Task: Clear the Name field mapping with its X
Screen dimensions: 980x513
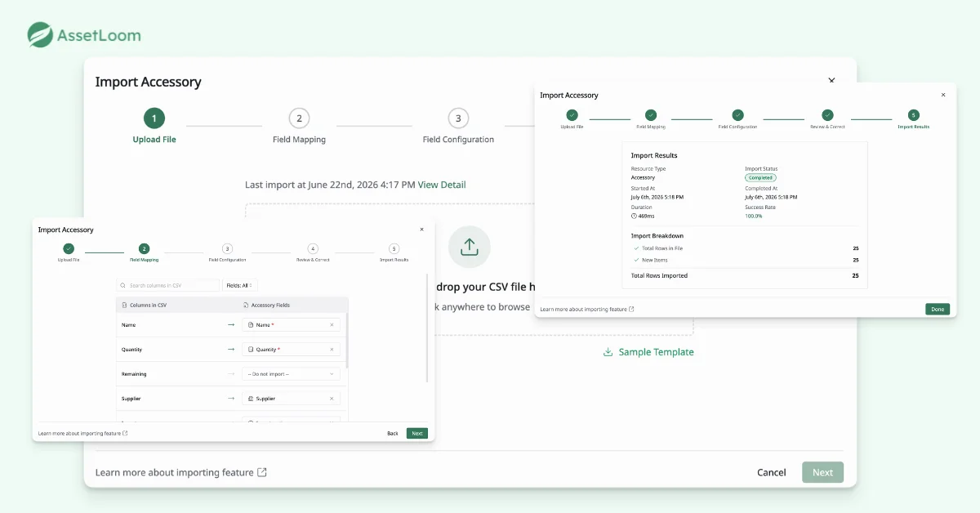Action: pos(332,325)
